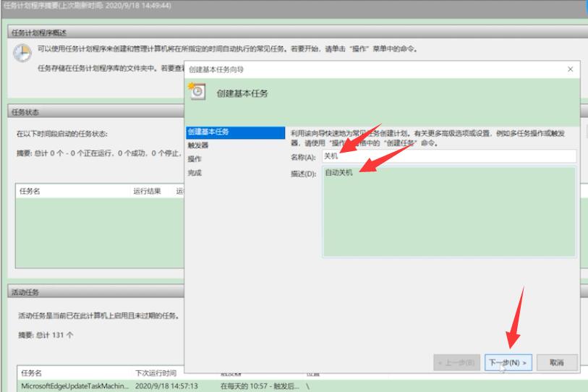
Task: Click the 名称(A) label
Action: [x=303, y=157]
